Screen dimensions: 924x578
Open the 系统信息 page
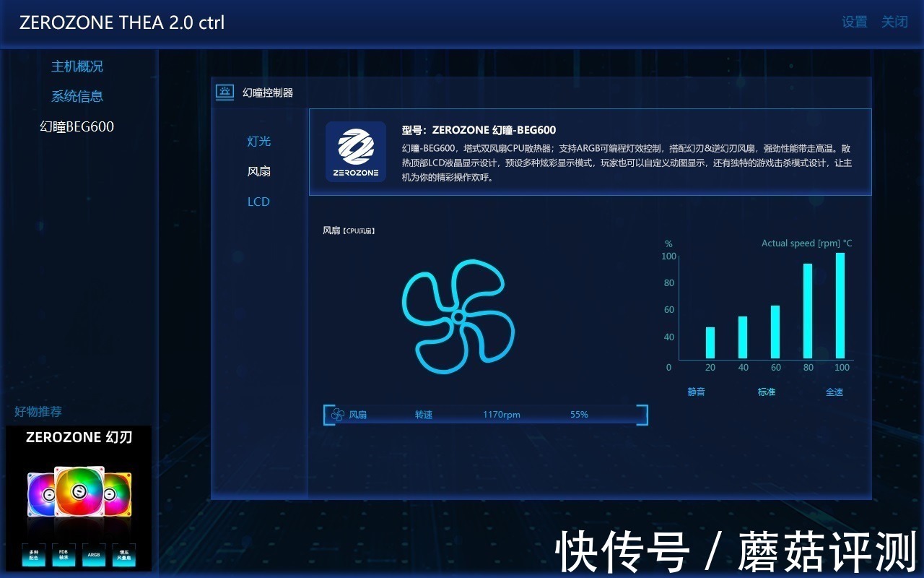pos(77,96)
